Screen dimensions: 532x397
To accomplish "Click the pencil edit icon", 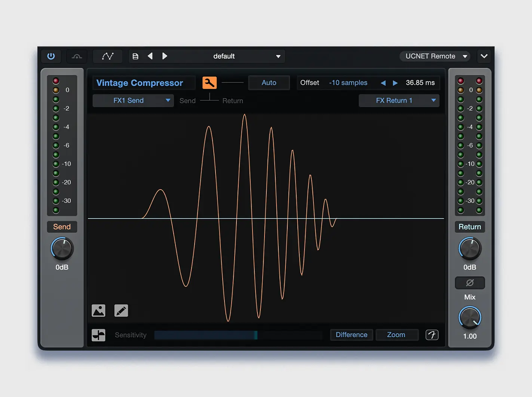I will click(121, 311).
